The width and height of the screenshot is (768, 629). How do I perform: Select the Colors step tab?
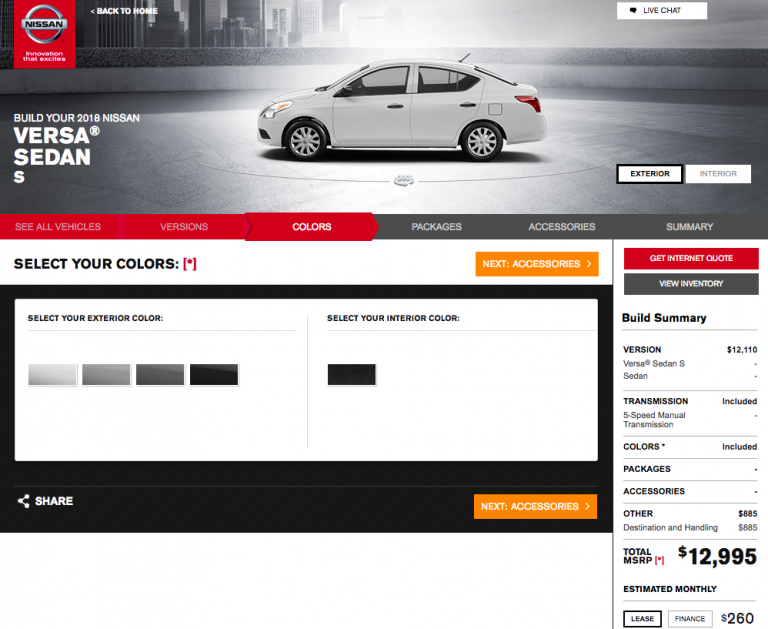[312, 227]
